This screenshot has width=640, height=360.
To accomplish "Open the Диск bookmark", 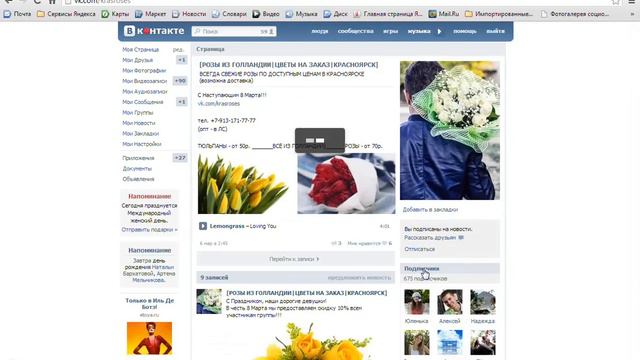I will (336, 14).
